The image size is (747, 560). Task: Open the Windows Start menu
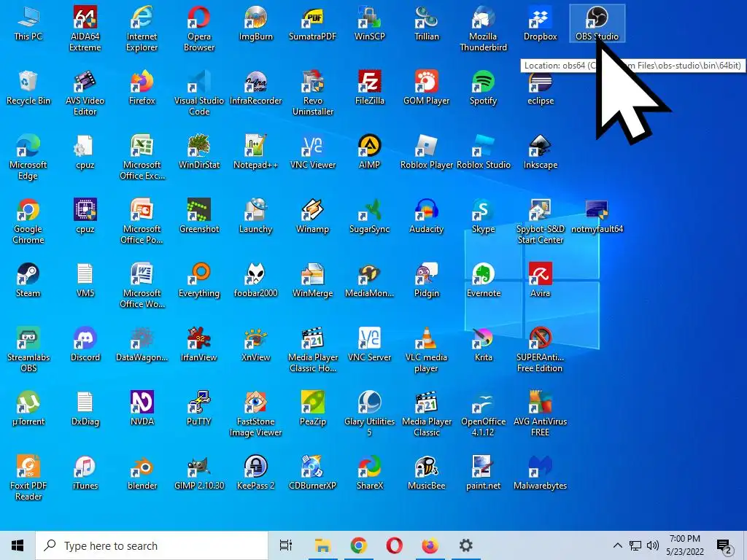pyautogui.click(x=18, y=545)
